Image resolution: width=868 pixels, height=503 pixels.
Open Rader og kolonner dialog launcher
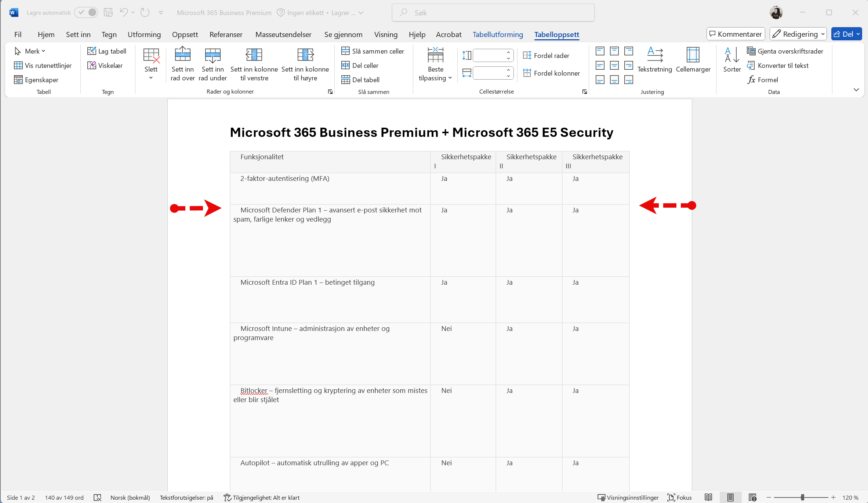[x=330, y=92]
